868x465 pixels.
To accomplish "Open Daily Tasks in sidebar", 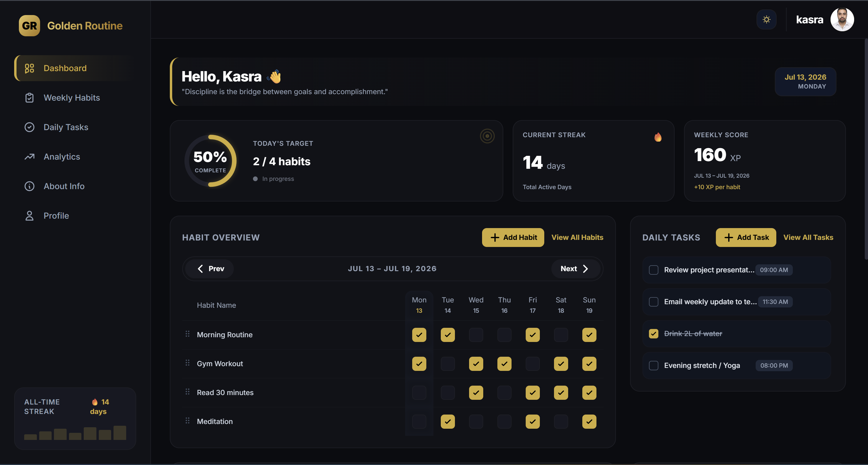I will pos(75,127).
